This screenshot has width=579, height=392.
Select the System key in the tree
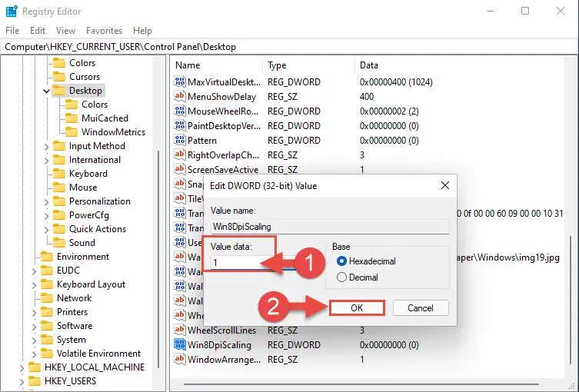tap(72, 340)
